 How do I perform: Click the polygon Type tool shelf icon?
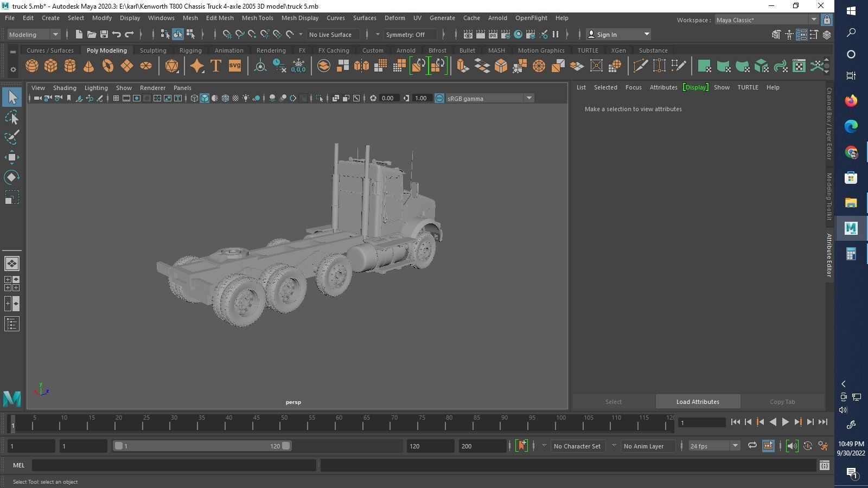coord(215,66)
